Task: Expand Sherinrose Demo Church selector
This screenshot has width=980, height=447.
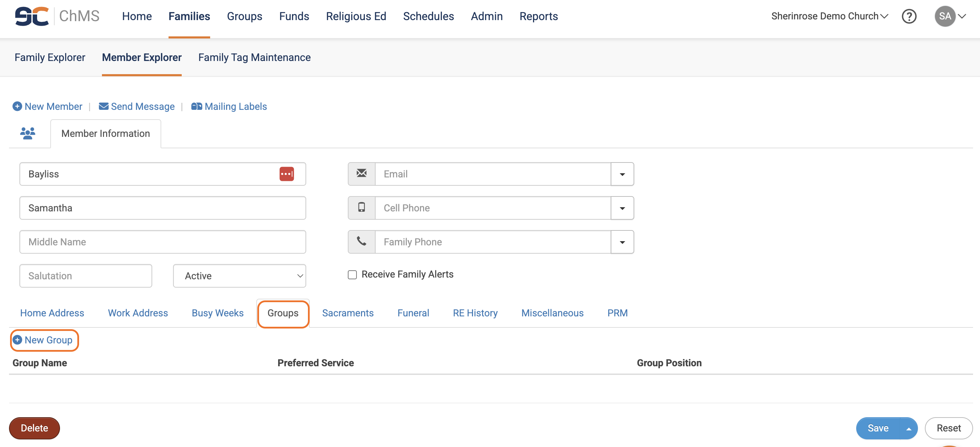Action: [829, 16]
